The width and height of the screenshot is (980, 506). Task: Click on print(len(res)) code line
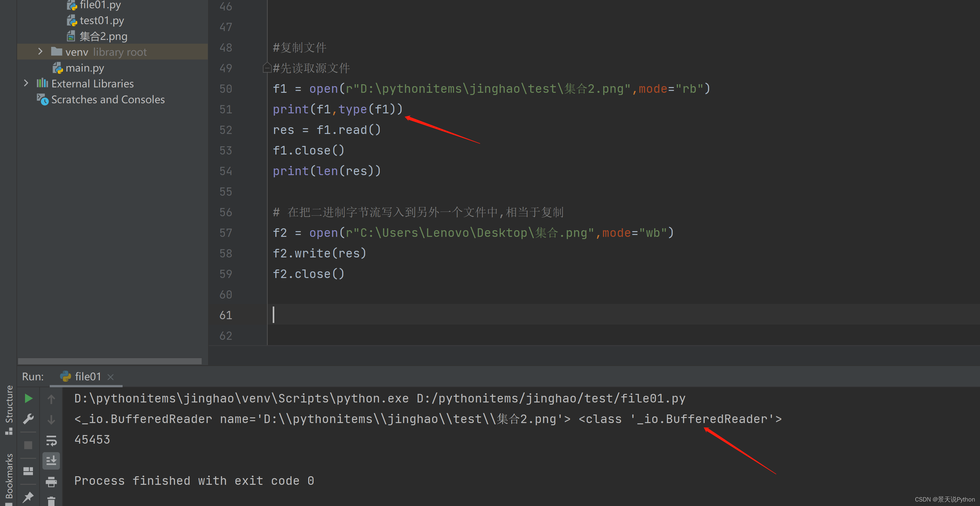click(x=327, y=171)
